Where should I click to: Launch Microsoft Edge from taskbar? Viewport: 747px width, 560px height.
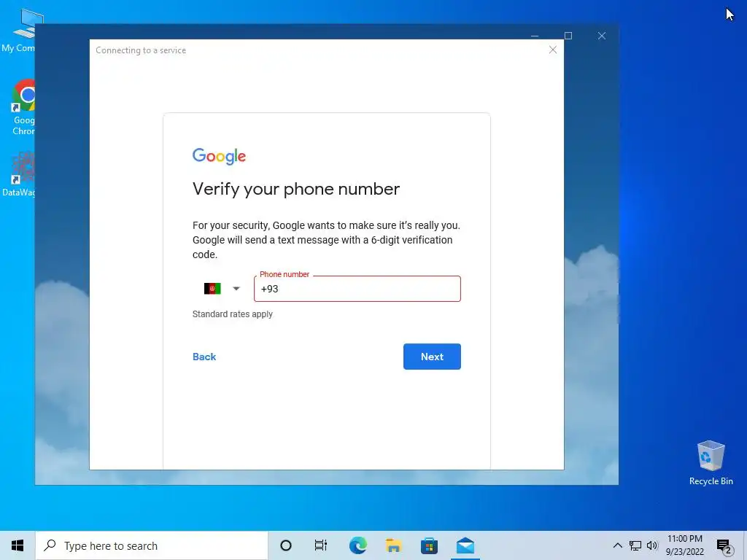click(357, 545)
